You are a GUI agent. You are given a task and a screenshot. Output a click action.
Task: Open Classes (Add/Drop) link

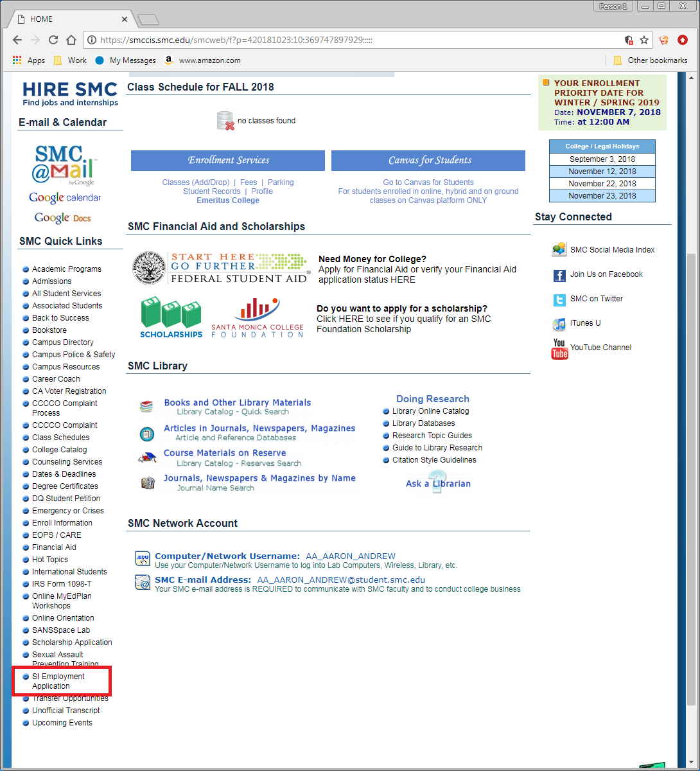coord(196,182)
